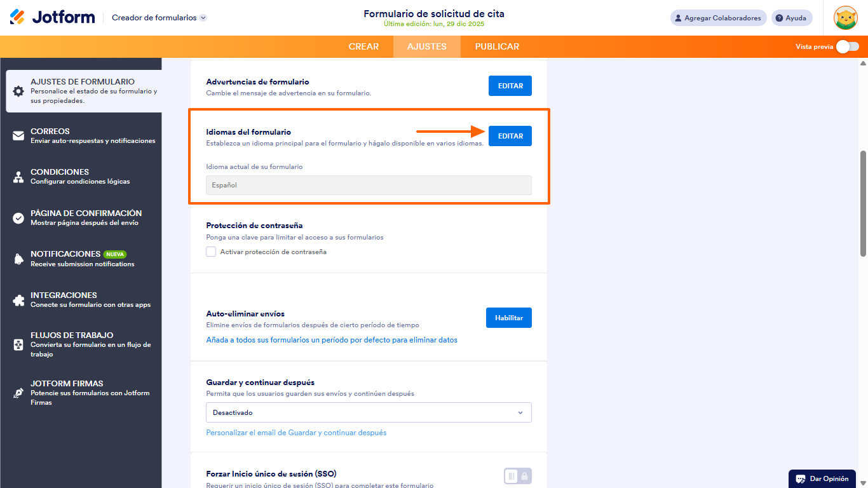The width and height of the screenshot is (868, 488).
Task: Click the gear icon for Ajustes de Formulario
Action: tap(18, 91)
